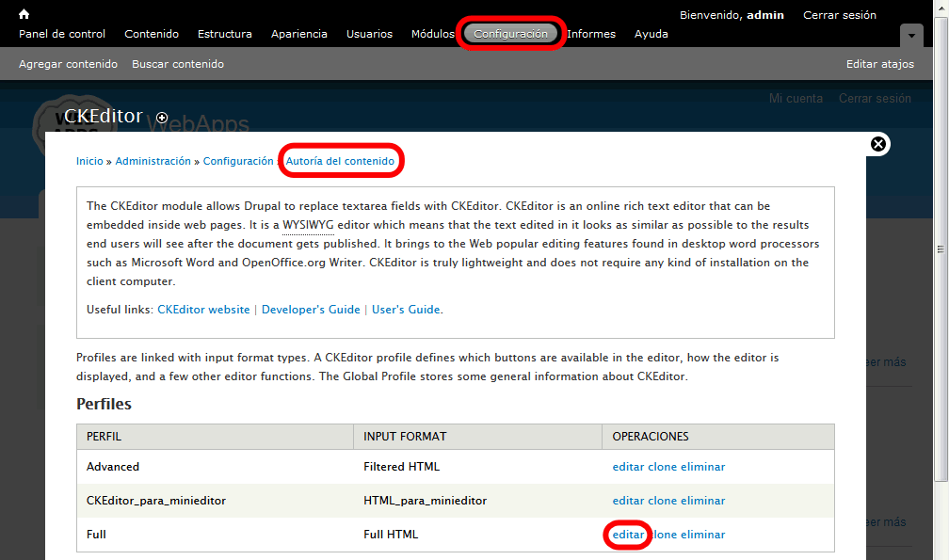The height and width of the screenshot is (560, 949).
Task: Click Cerrar sesión in top toolbar
Action: [x=840, y=15]
